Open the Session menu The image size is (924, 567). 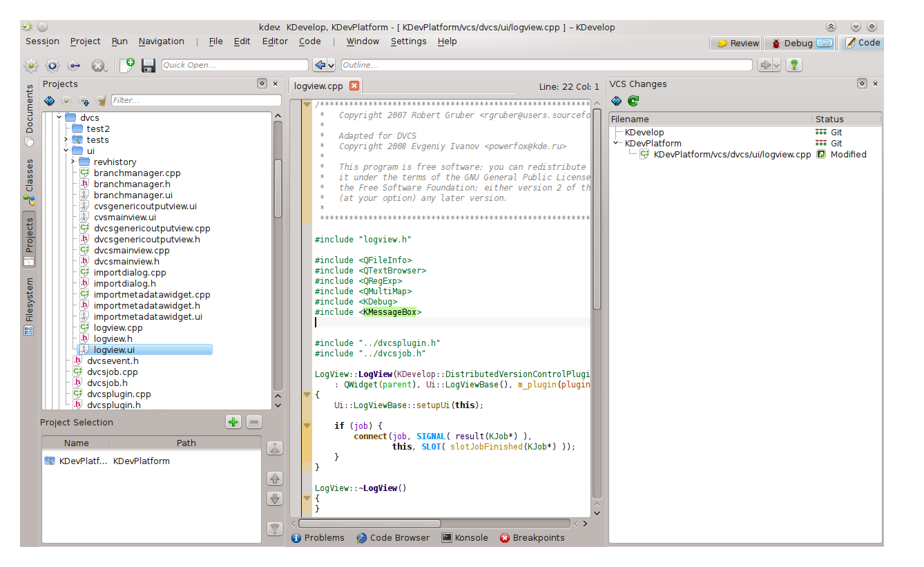pos(43,41)
